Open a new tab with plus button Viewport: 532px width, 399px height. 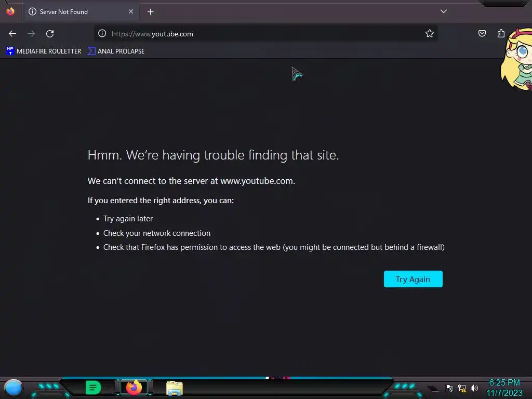[150, 12]
